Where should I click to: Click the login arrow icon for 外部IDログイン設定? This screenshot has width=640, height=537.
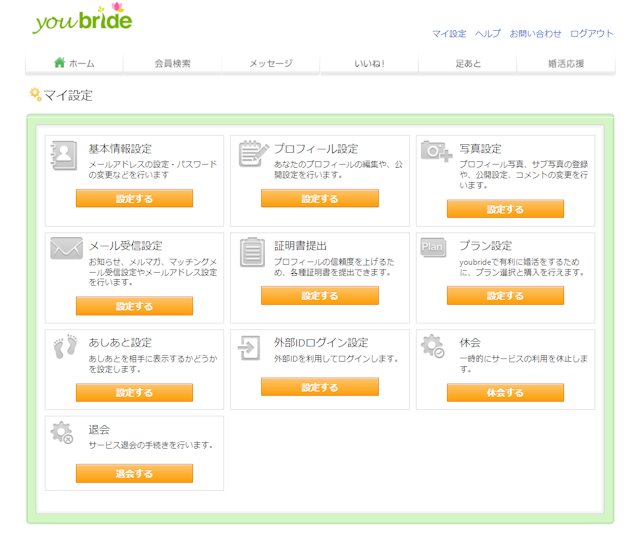[x=250, y=347]
